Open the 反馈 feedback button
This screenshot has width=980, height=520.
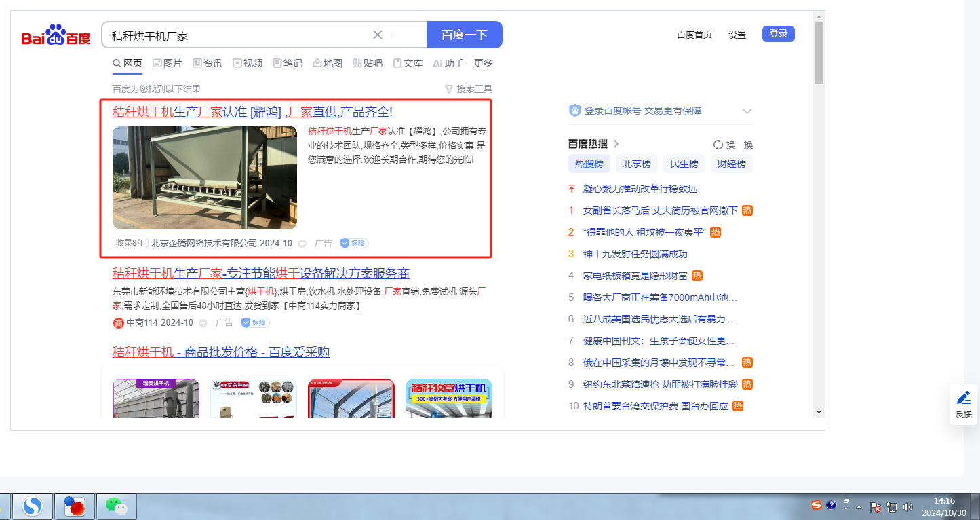point(964,405)
